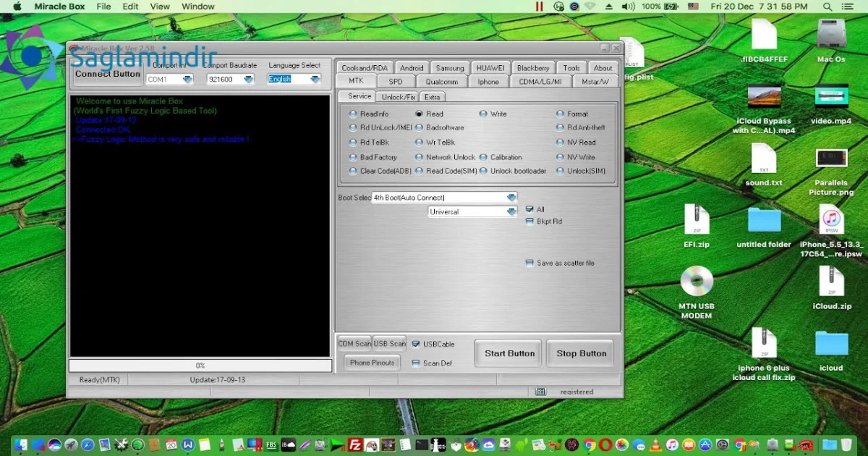This screenshot has width=868, height=456.
Task: Select the iPhone ipsw firmware file icon
Action: 831,220
